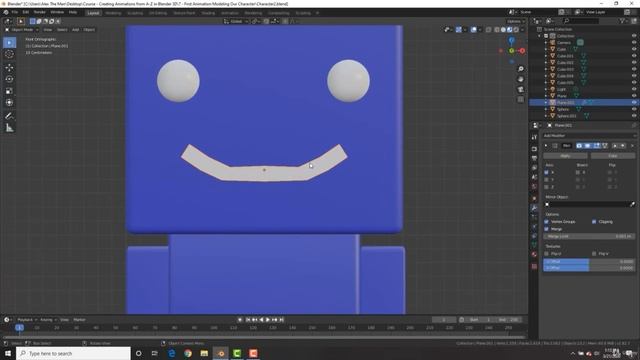This screenshot has width=640, height=360.
Task: Choose the Measure ruler tool
Action: tap(9, 128)
